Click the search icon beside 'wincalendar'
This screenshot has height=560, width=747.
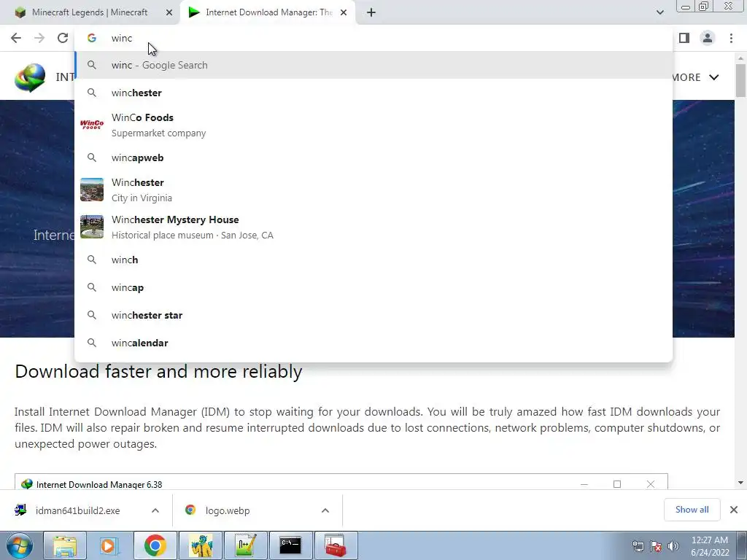[91, 343]
